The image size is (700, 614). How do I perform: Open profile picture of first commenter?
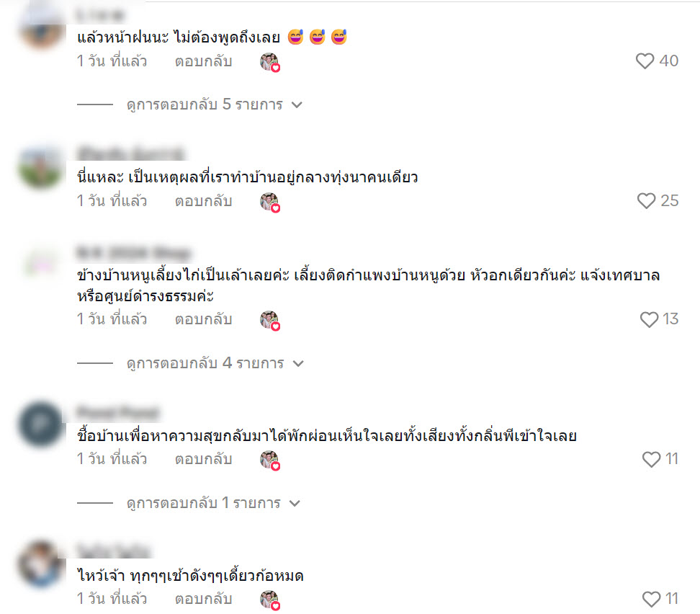(x=41, y=27)
